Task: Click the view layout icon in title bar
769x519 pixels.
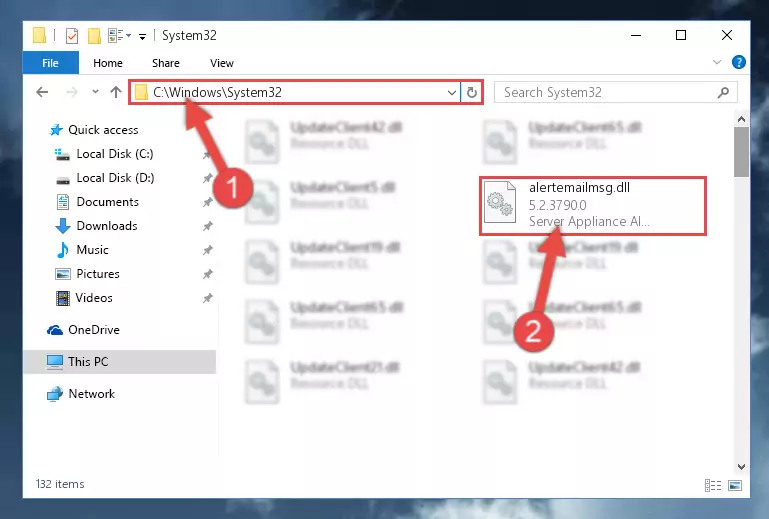Action: tap(116, 35)
